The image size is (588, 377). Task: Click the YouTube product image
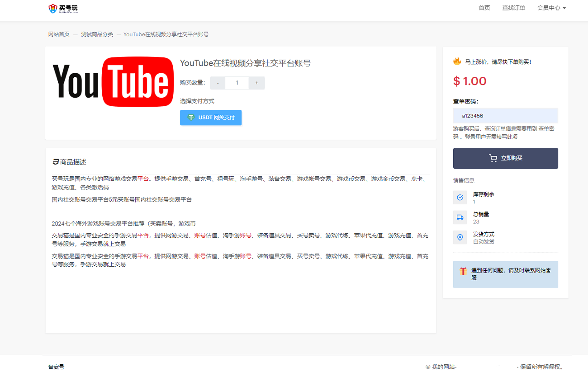(113, 82)
